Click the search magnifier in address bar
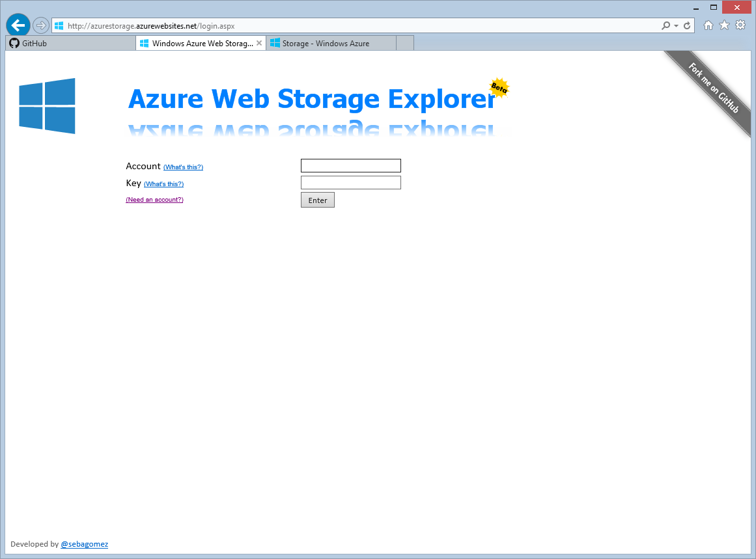Viewport: 756px width, 559px height. coord(666,25)
